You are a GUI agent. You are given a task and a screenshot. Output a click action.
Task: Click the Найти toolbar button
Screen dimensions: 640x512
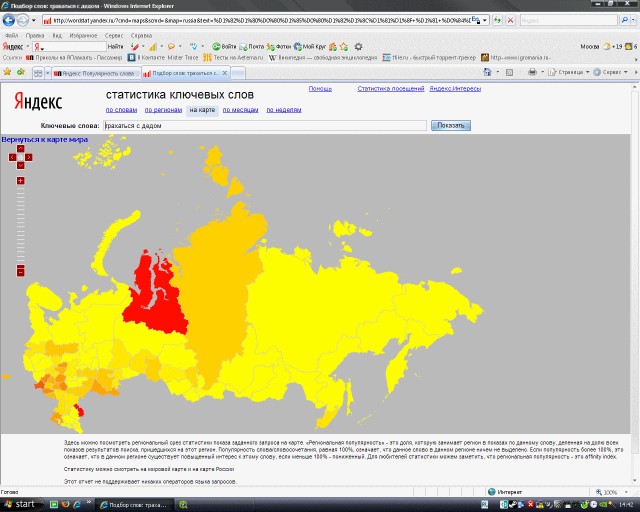click(116, 47)
